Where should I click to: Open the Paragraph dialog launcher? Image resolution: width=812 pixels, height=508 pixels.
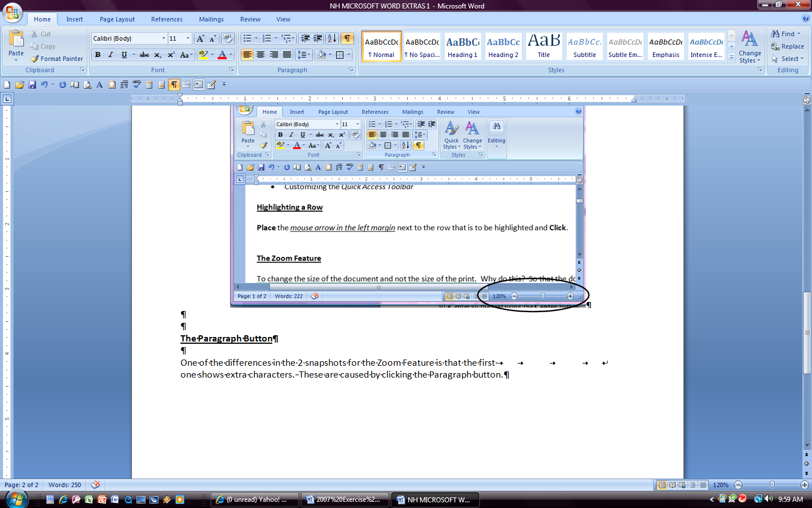click(351, 70)
